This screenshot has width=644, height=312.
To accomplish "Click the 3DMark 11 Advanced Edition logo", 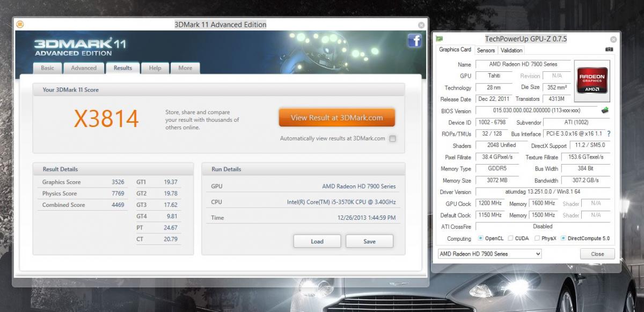I will pyautogui.click(x=80, y=47).
